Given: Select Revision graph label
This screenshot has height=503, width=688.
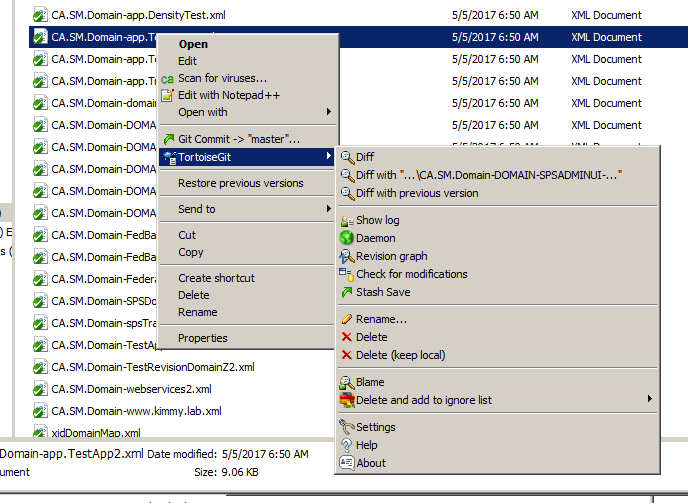Looking at the screenshot, I should click(x=392, y=256).
